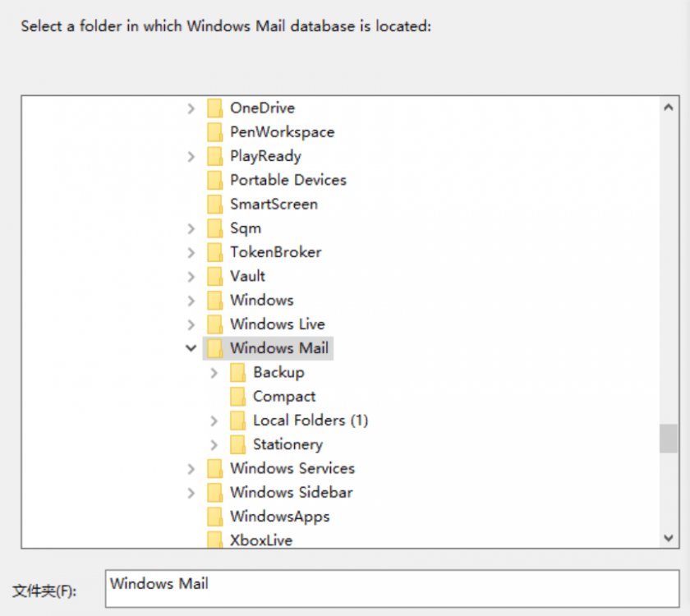This screenshot has width=690, height=616.
Task: Click the scroll up arrow of folder tree
Action: coord(669,107)
